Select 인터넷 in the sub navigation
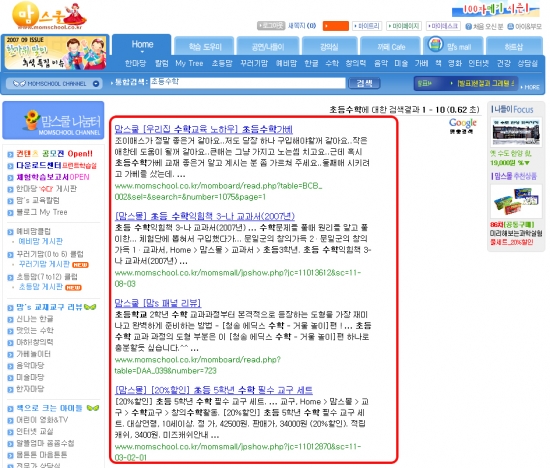Screen dimensions: 550x468 (478, 63)
